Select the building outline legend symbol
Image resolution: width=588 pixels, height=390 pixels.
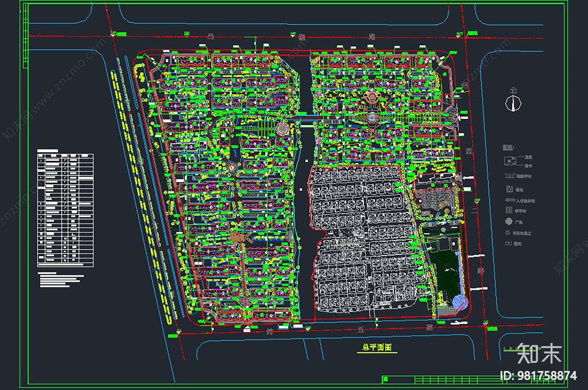click(510, 161)
